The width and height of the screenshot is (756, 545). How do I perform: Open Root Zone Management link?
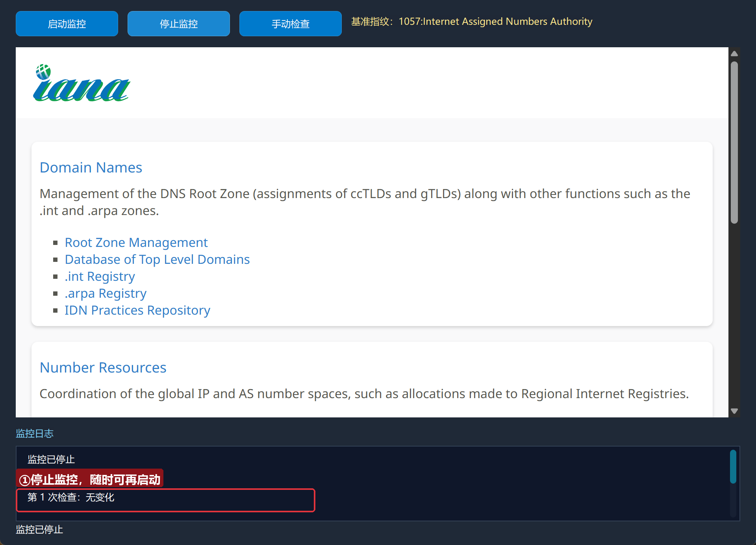coord(136,243)
